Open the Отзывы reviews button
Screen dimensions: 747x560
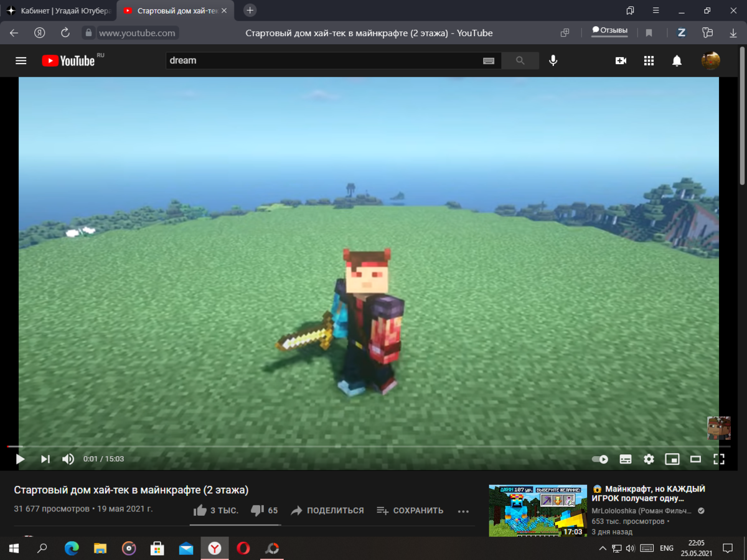(x=609, y=30)
